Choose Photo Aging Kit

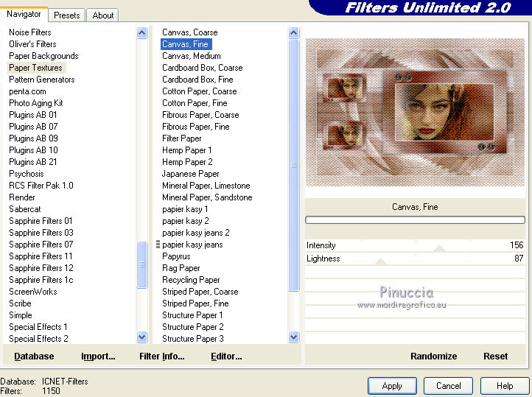click(x=36, y=103)
